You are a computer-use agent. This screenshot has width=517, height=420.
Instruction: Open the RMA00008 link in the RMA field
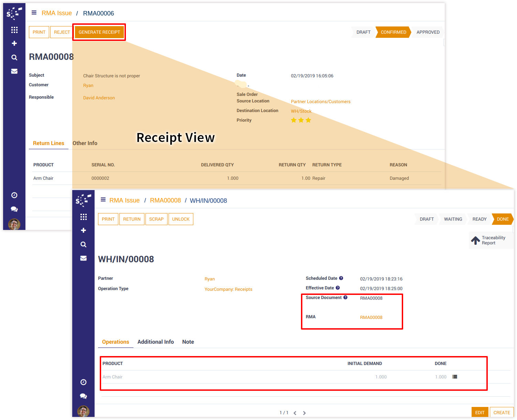[371, 317]
